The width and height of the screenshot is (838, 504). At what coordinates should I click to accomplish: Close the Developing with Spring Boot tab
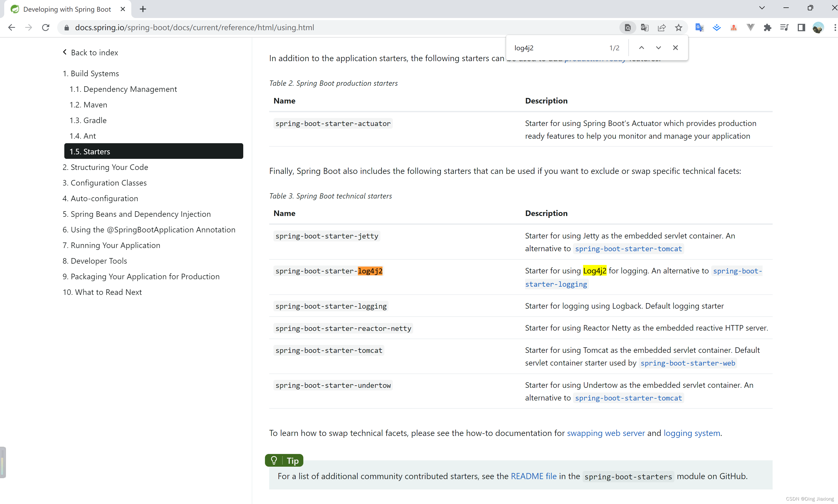[123, 9]
